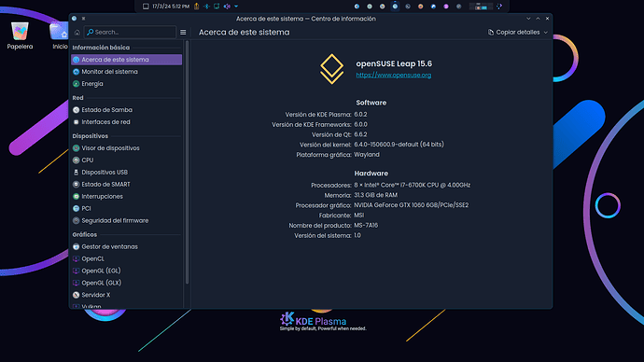Click the icon at the panel's right end
This screenshot has width=644, height=362.
499,7
